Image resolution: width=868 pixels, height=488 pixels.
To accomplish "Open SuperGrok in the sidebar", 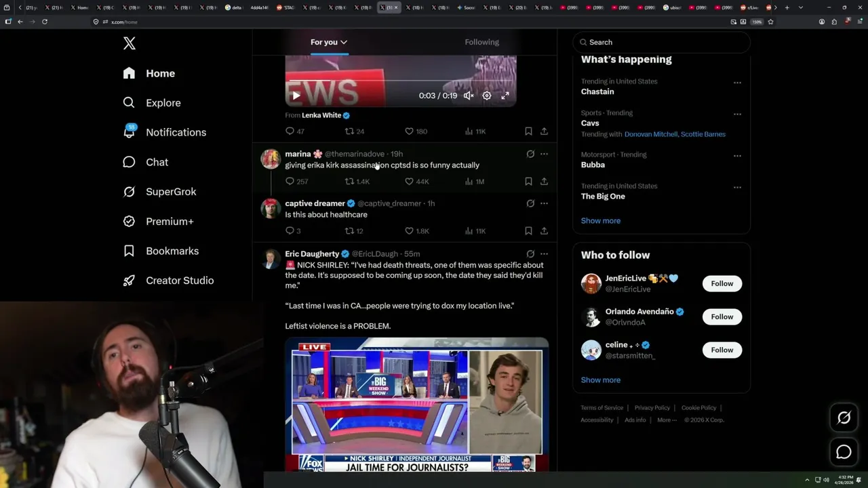I will click(159, 192).
